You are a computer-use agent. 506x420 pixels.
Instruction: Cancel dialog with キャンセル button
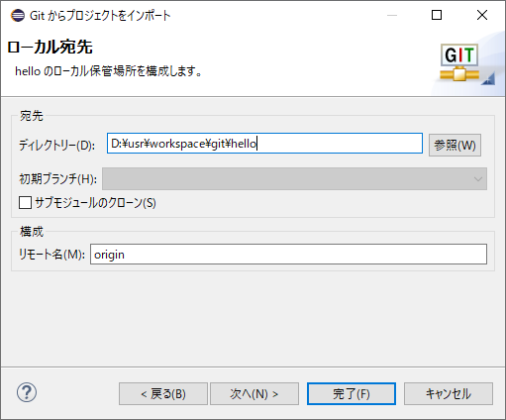click(449, 393)
